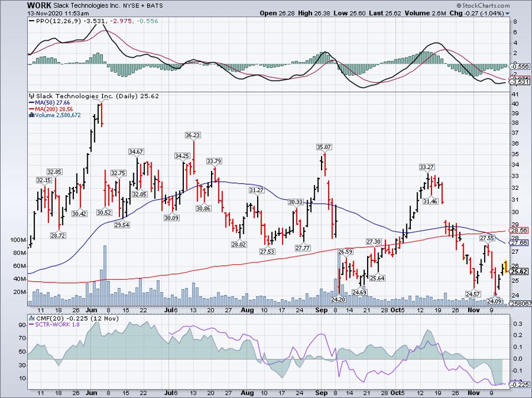Click the 25.64 price label
The width and height of the screenshot is (532, 398).
coord(377,278)
